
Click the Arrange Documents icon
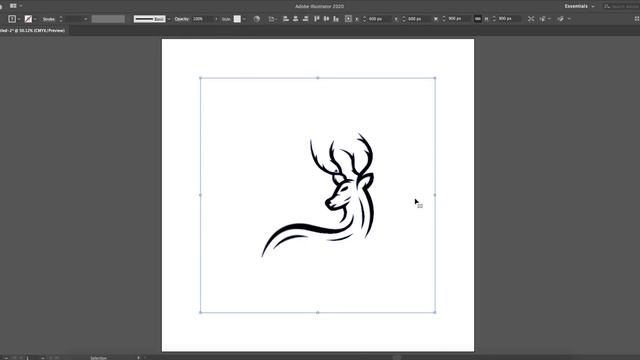[x=13, y=6]
